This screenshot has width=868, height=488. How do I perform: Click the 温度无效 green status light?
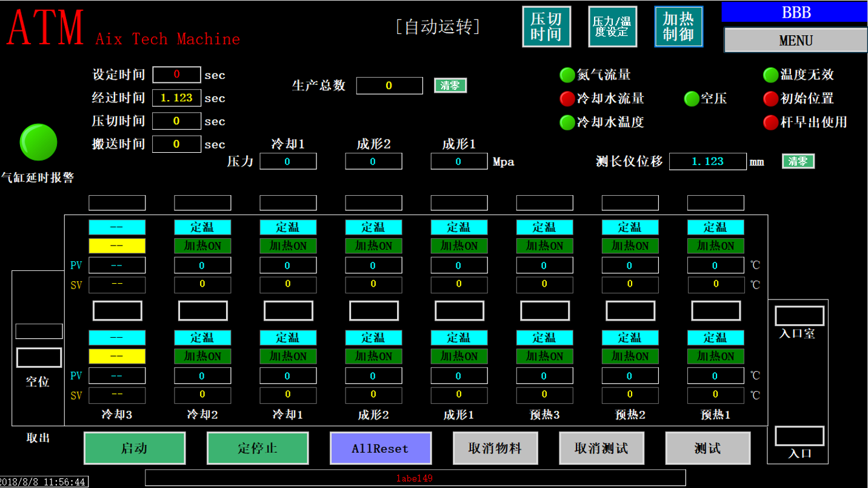click(x=770, y=75)
